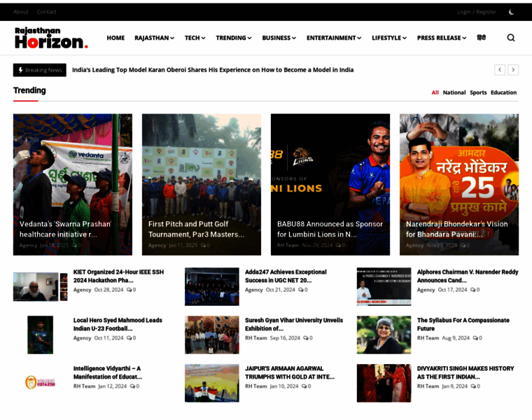This screenshot has width=532, height=420.
Task: Open KIET Organized 24-Hour IEEE SSH headline
Action: coord(118,276)
